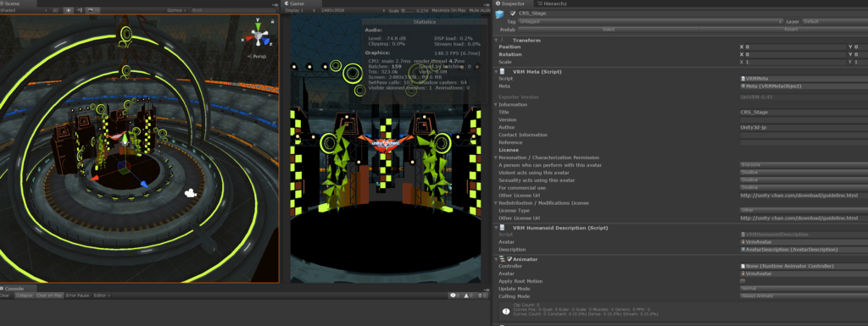Click the Author field Unity3d-jp
Viewport: 868px width, 326px height.
[x=804, y=127]
